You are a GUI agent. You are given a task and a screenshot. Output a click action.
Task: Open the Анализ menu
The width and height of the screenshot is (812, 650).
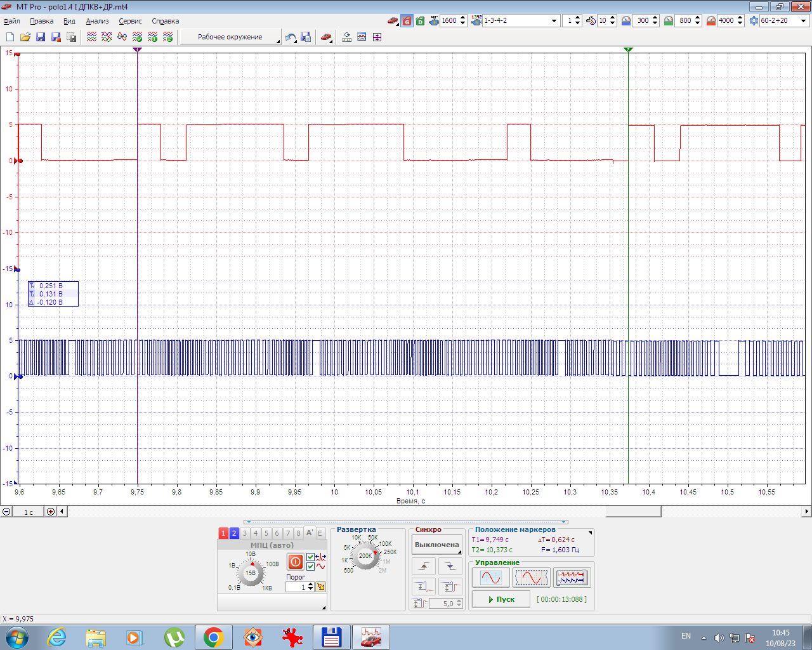click(x=97, y=21)
